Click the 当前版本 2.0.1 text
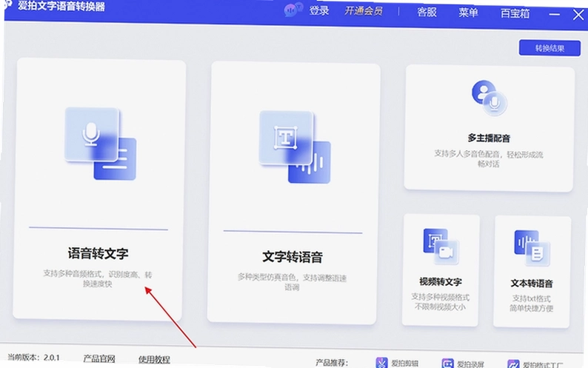This screenshot has width=588, height=368. (x=33, y=357)
